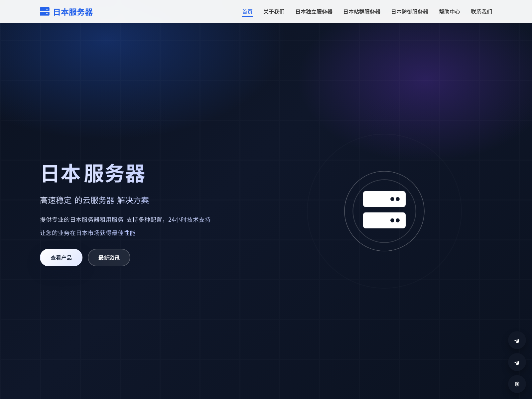Click the 24小时技术支持 description line

[x=125, y=219]
